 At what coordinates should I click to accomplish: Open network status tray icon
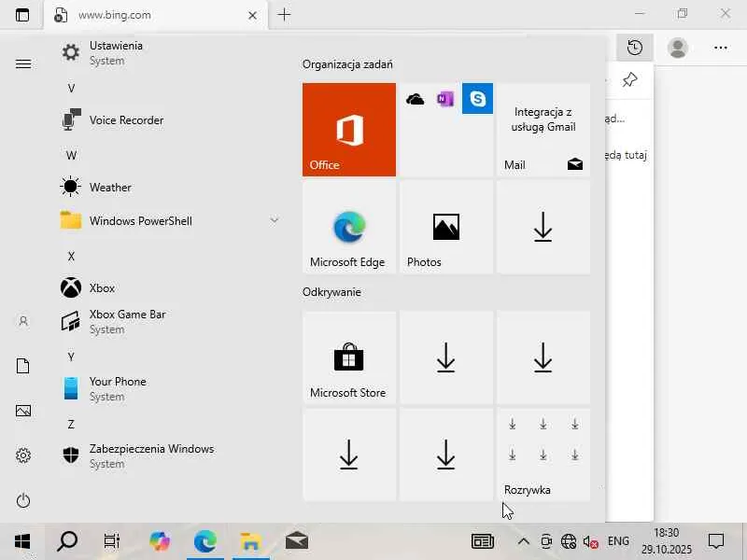(569, 541)
